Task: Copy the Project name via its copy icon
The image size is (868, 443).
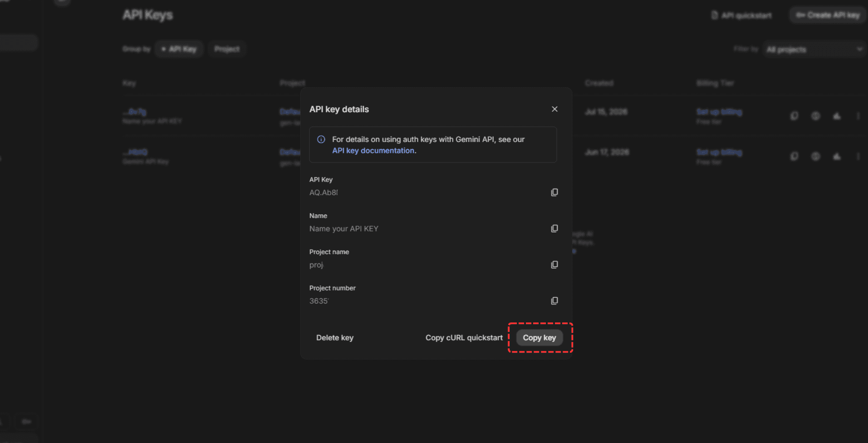Action: (554, 265)
